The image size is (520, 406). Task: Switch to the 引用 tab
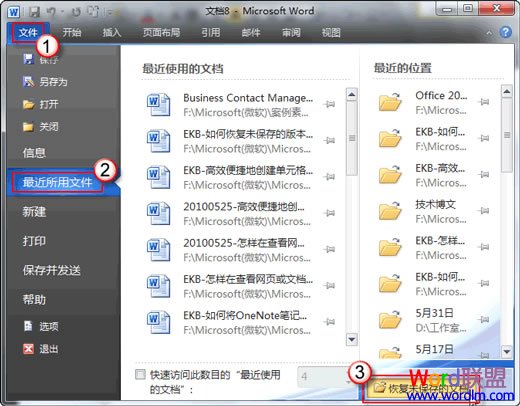pos(211,32)
